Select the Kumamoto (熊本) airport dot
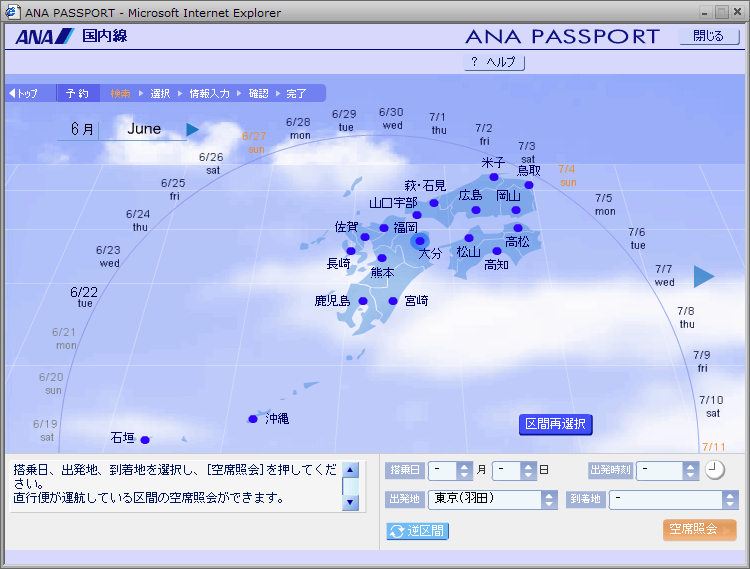 [382, 258]
